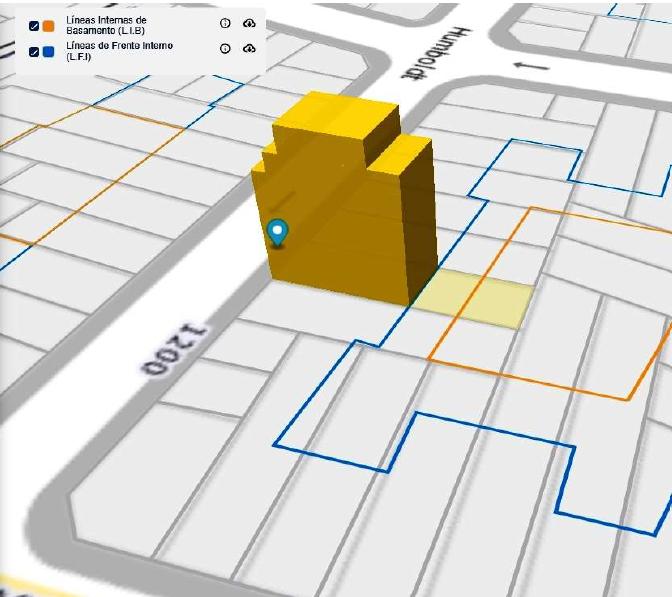Click the Líneas Internas de Basamento label
Screen dimensions: 672x597
pyautogui.click(x=106, y=25)
